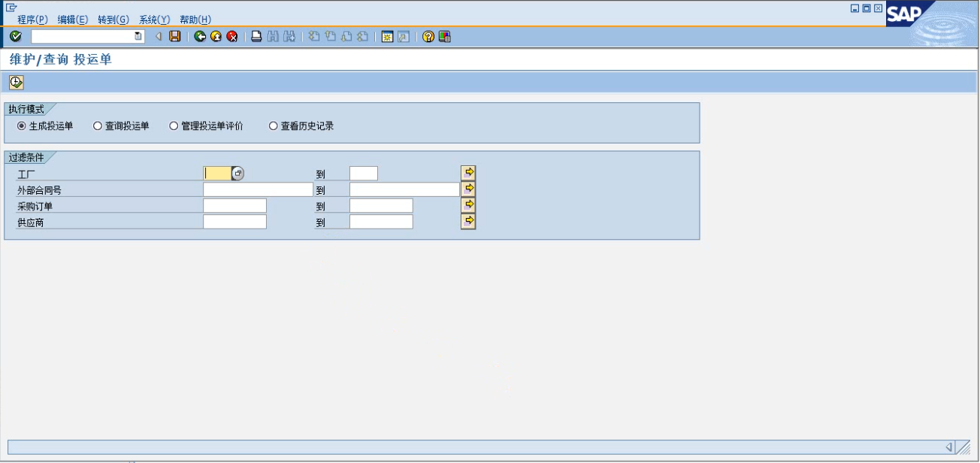The height and width of the screenshot is (463, 980).
Task: Click the Print icon in toolbar
Action: pyautogui.click(x=256, y=36)
